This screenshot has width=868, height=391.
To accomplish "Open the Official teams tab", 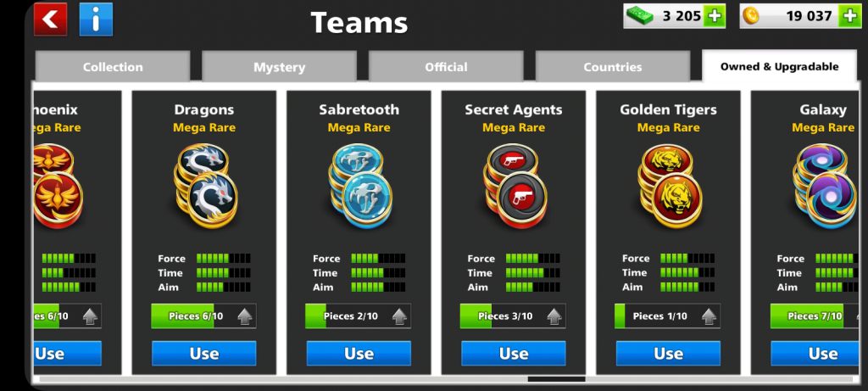I will click(446, 66).
